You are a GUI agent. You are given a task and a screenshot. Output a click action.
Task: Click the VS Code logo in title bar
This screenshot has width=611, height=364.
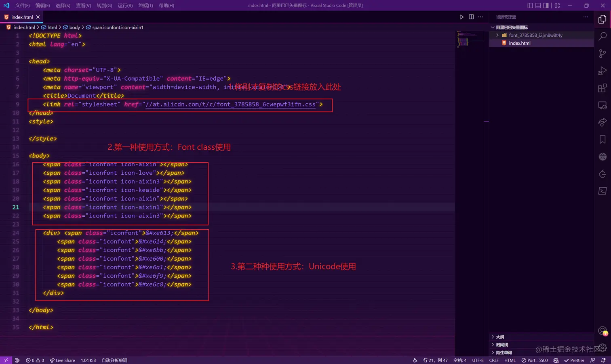point(6,5)
